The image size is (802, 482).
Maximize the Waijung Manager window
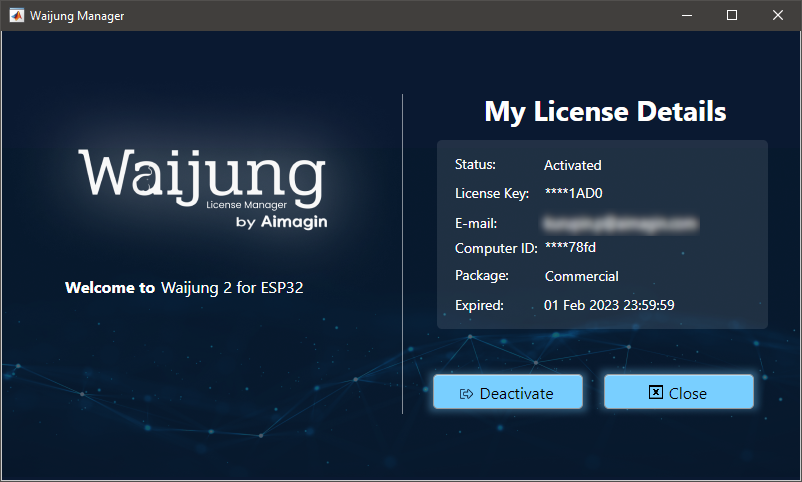pyautogui.click(x=732, y=15)
